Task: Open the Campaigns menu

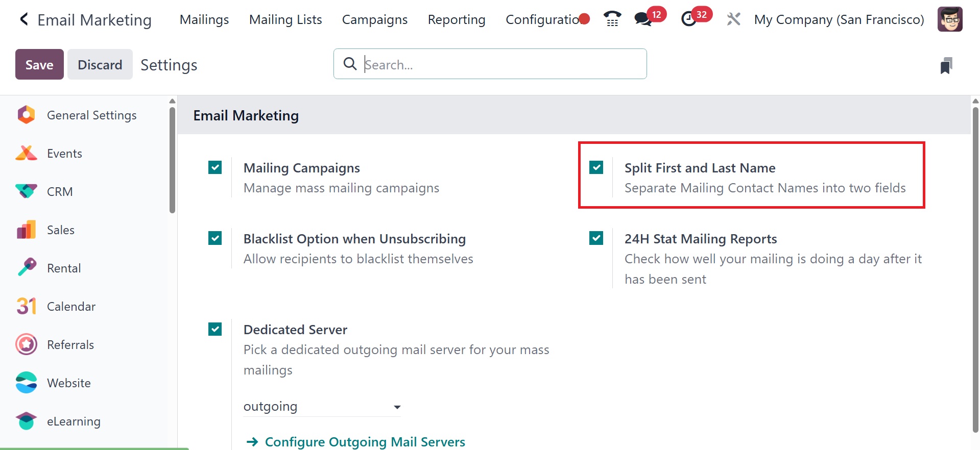Action: [x=374, y=19]
